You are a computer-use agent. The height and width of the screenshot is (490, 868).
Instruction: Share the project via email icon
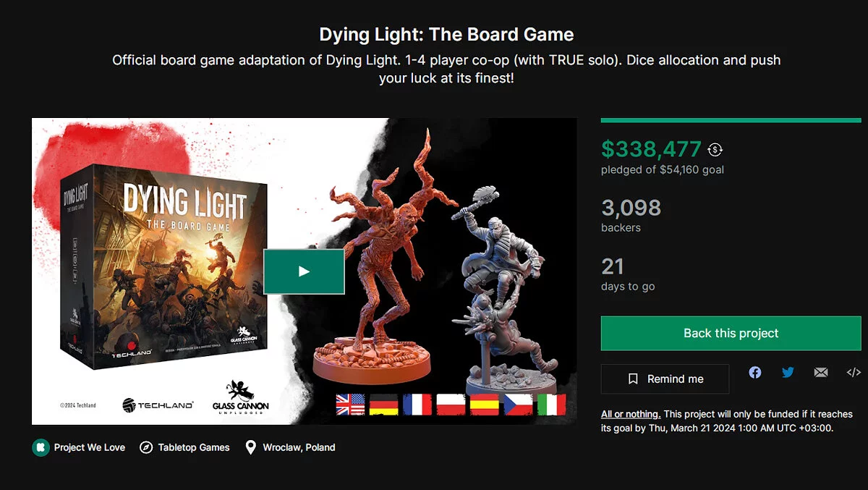(820, 372)
